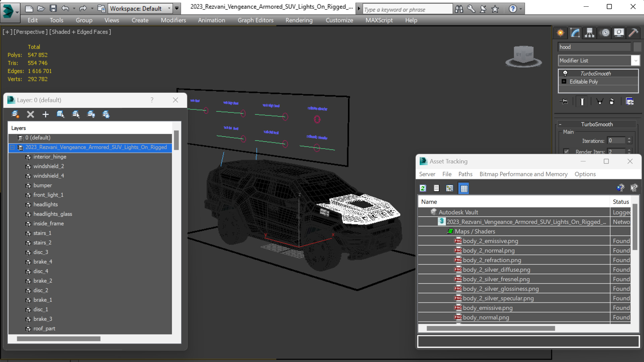
Task: Click the Asset Tracking horizontal scrollbar
Action: tap(491, 328)
